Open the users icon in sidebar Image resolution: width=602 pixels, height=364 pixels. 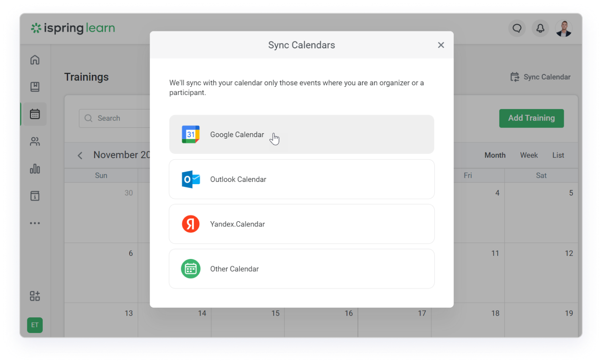tap(35, 142)
